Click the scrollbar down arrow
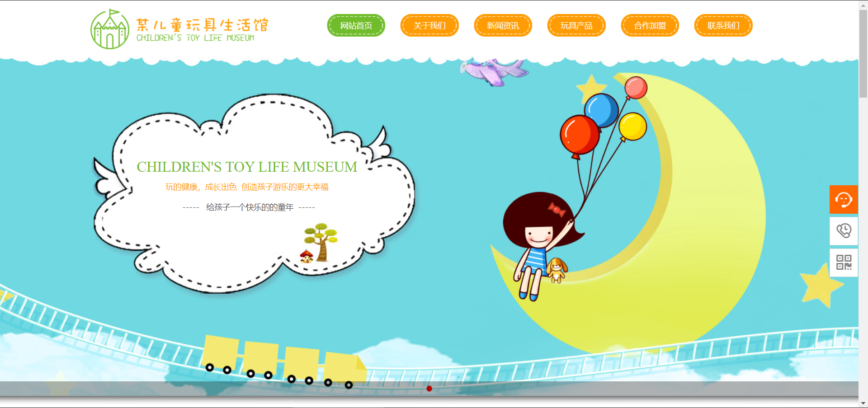Viewport: 868px width, 408px height. click(x=863, y=403)
